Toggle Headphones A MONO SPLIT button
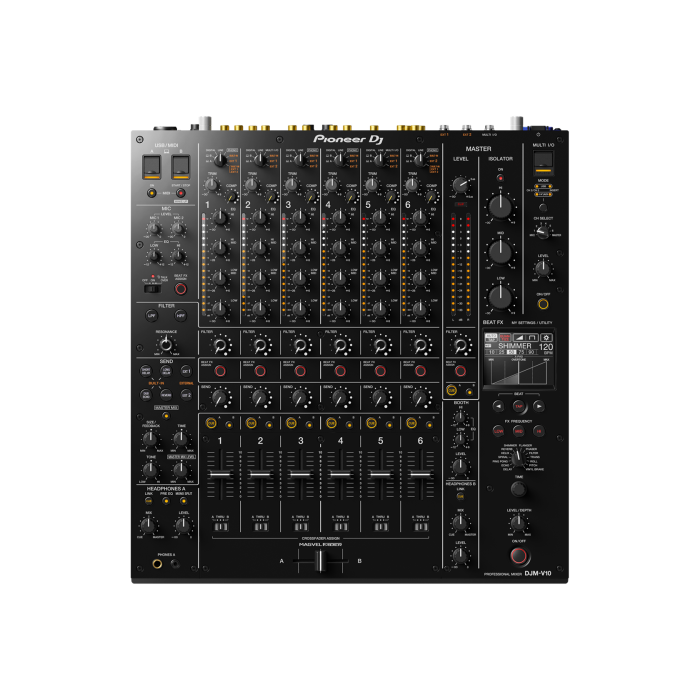 pyautogui.click(x=183, y=501)
